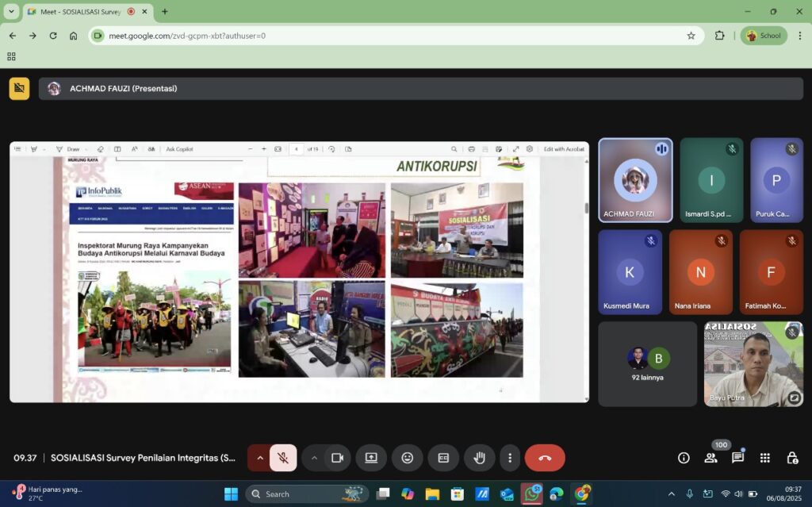Open WhatsApp from the taskbar

[x=530, y=494]
